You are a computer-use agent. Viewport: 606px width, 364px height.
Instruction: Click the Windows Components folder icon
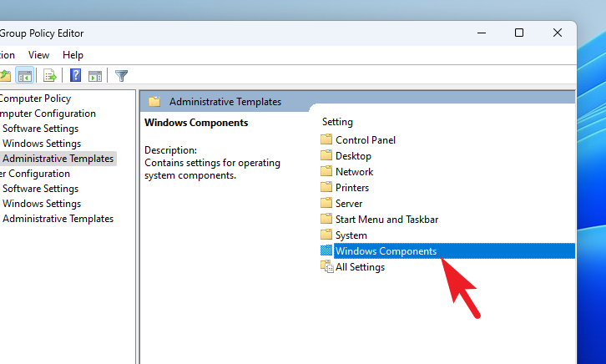point(326,250)
